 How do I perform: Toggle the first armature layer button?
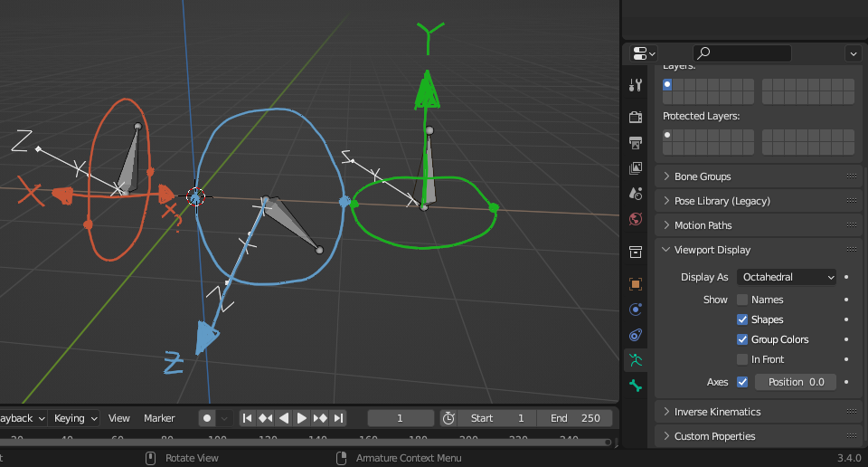coord(667,85)
